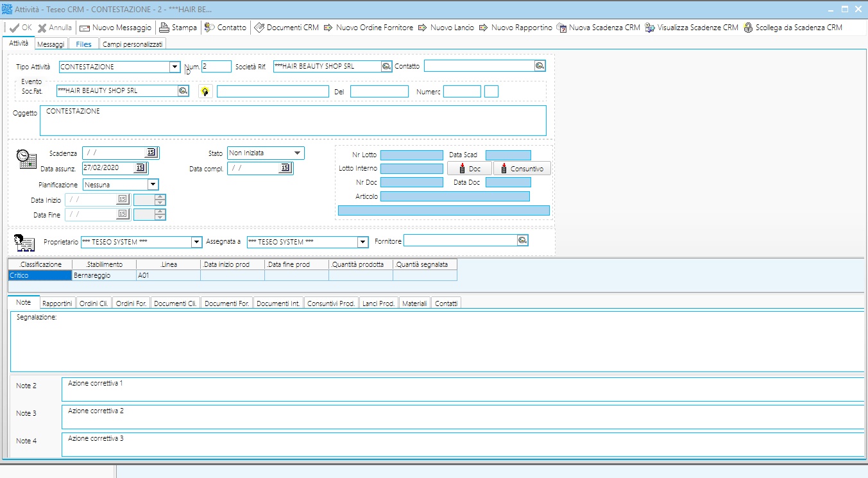Click Visualizza Scadenze CRM
This screenshot has width=868, height=478.
[692, 28]
